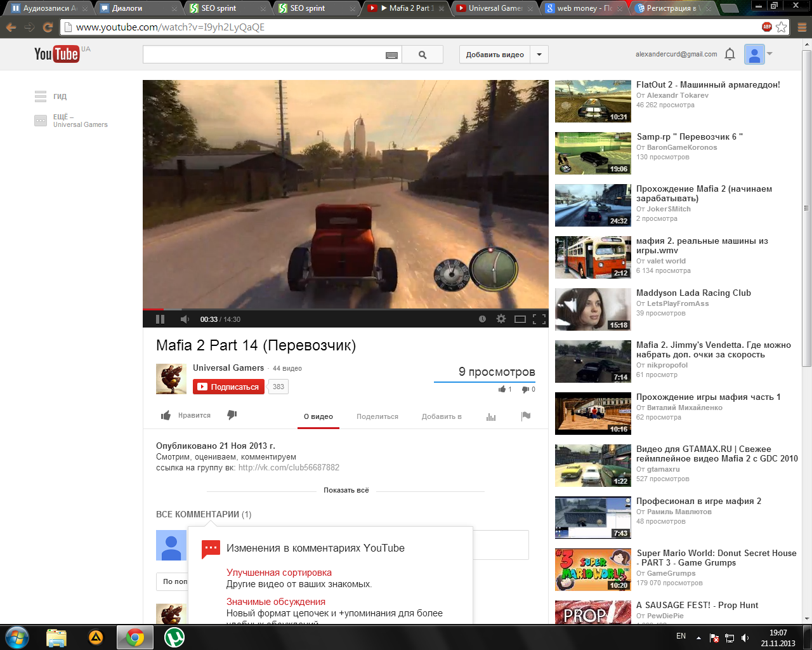The width and height of the screenshot is (812, 650).
Task: Switch to the Аудиозаписи browser tab
Action: click(x=49, y=8)
